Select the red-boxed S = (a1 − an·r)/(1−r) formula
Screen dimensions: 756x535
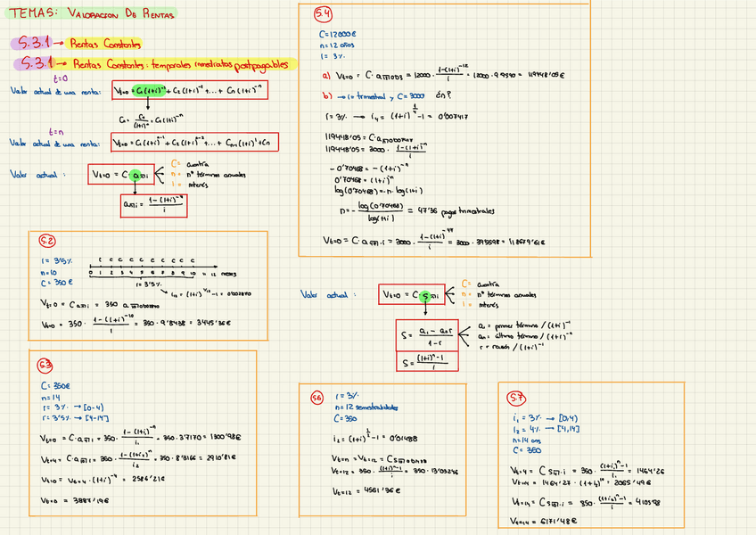coord(427,334)
